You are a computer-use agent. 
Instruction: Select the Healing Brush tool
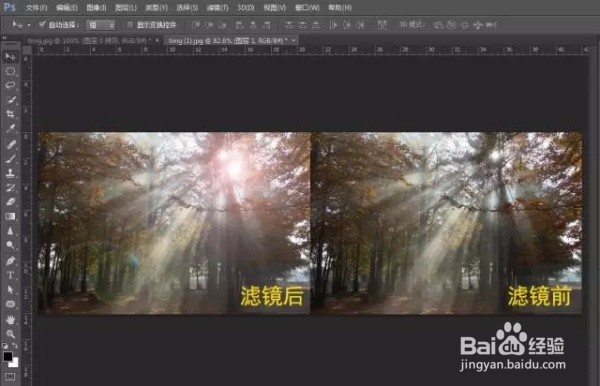[10, 144]
